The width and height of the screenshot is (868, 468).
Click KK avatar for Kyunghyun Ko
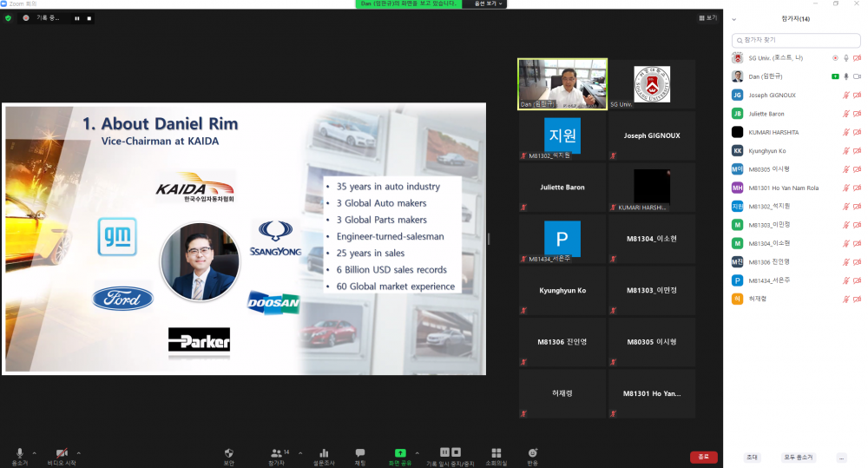point(737,151)
